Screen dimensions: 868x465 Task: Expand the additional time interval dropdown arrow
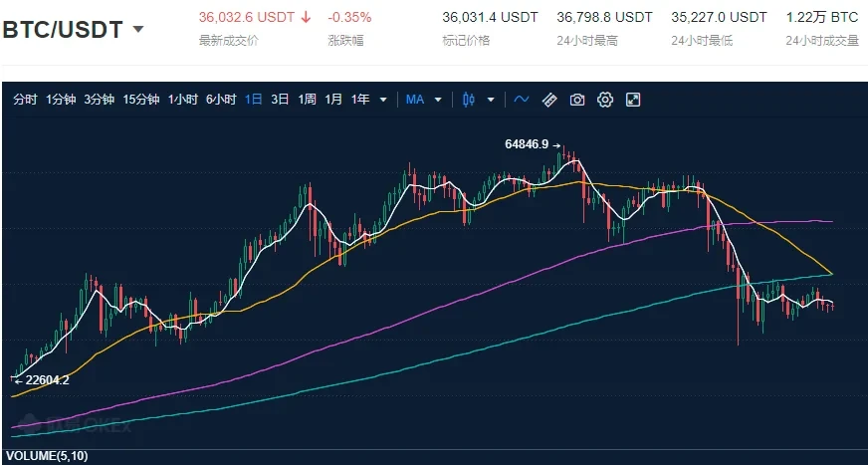pos(383,100)
